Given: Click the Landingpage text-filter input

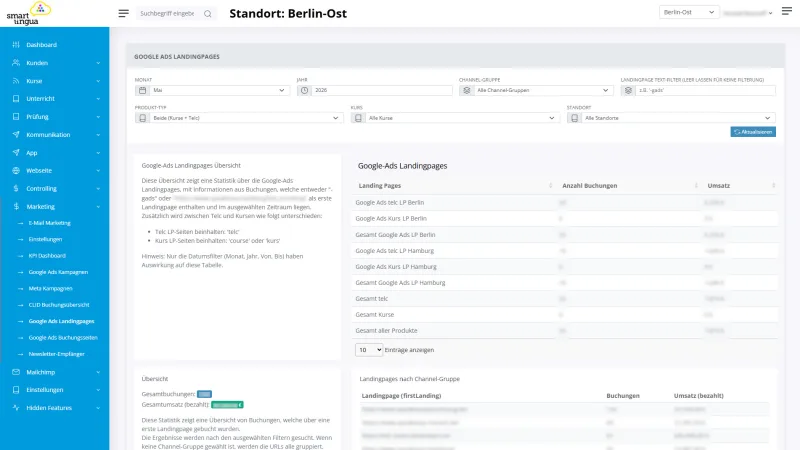Looking at the screenshot, I should point(705,90).
